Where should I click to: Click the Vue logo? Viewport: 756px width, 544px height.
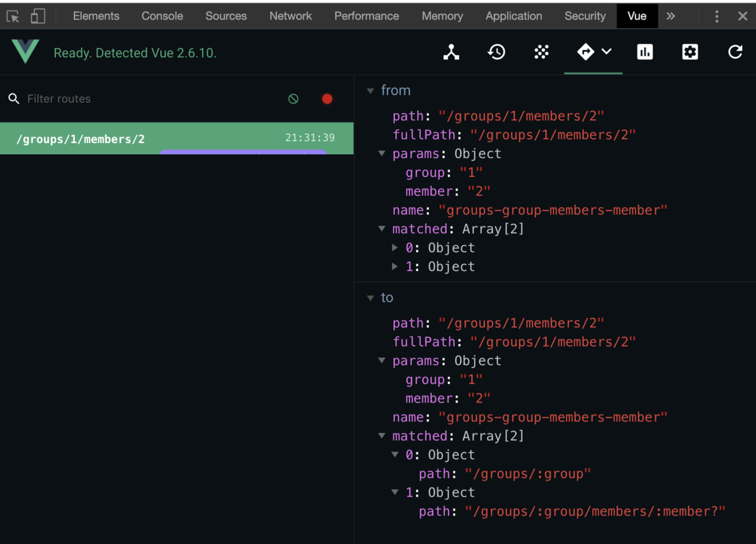tap(25, 52)
